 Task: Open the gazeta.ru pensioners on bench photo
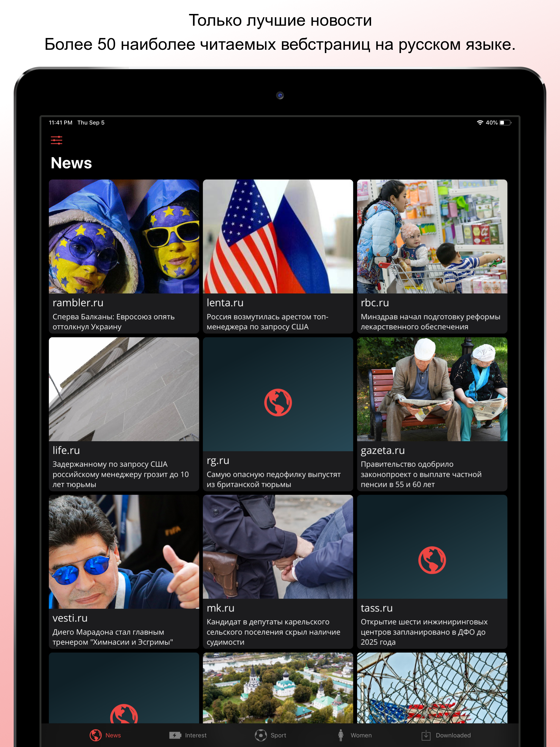point(432,389)
